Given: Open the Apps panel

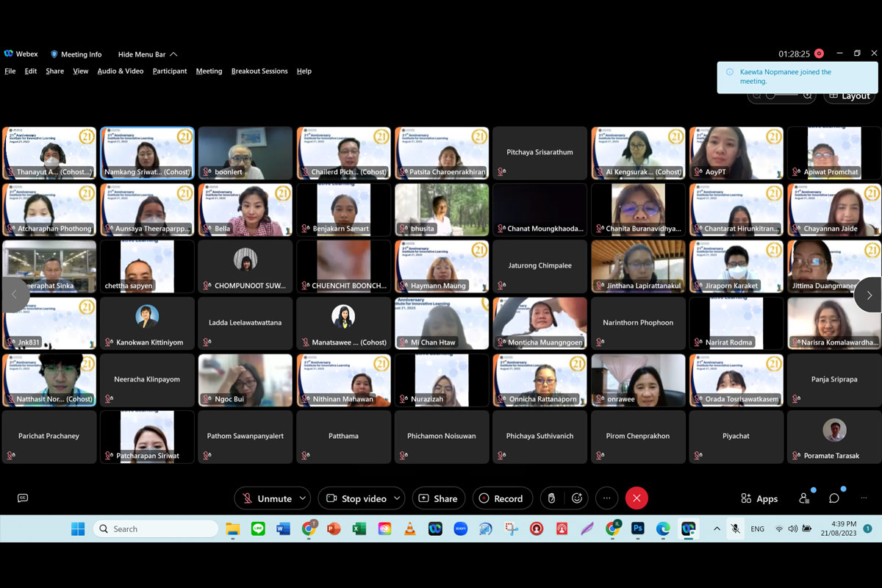Looking at the screenshot, I should 759,498.
